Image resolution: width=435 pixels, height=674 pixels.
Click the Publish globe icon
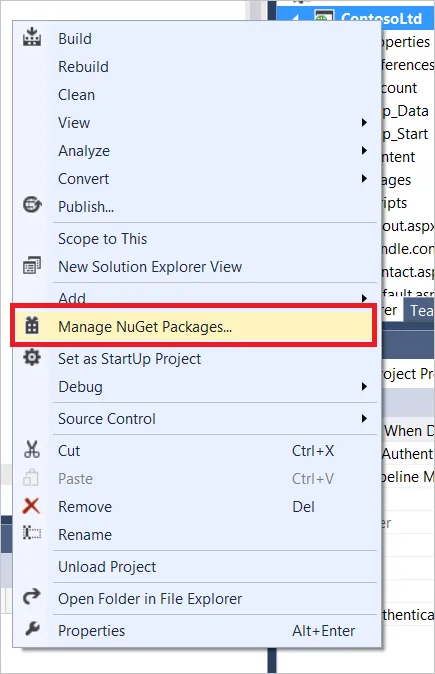tap(32, 205)
